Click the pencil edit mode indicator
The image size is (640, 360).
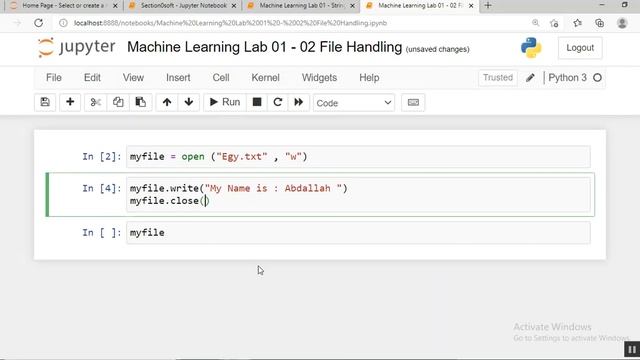pyautogui.click(x=530, y=78)
